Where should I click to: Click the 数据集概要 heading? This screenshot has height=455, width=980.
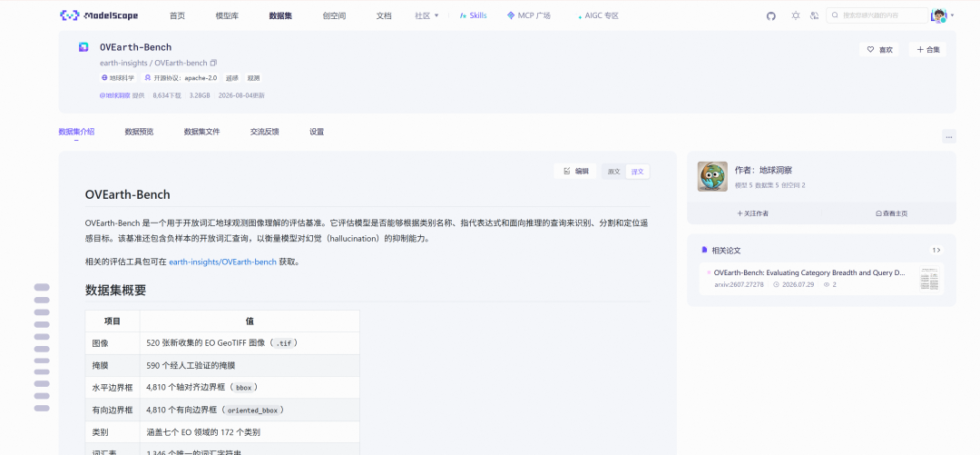click(115, 291)
